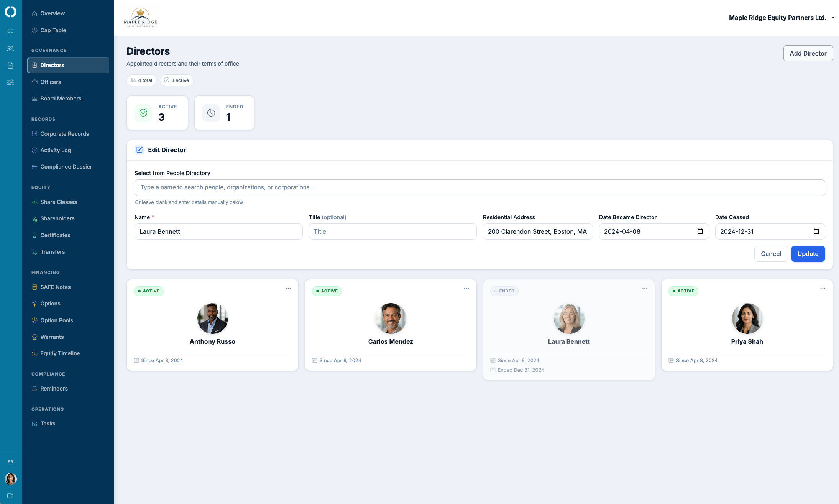Screen dimensions: 839x504
Task: Click Laura Bennett's profile photo
Action: pos(569,318)
